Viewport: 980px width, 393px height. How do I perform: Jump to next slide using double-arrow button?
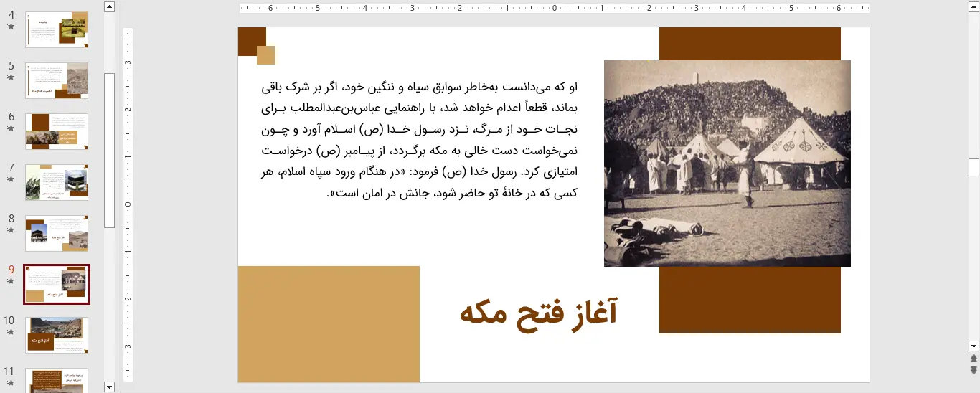click(x=974, y=370)
